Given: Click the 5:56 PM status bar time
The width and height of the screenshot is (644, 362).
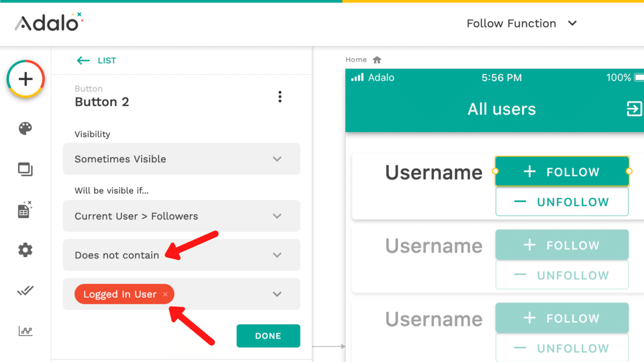Looking at the screenshot, I should point(502,78).
